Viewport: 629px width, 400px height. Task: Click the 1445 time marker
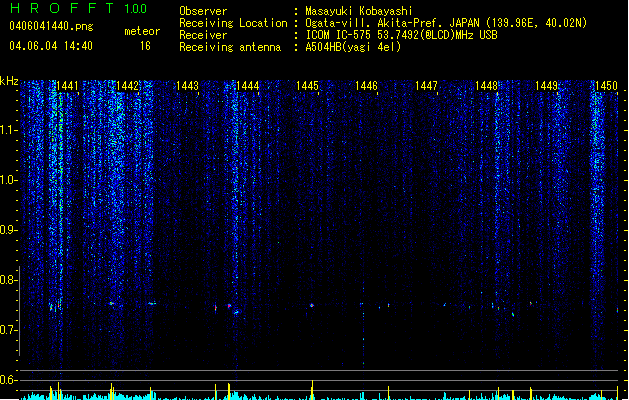point(307,86)
